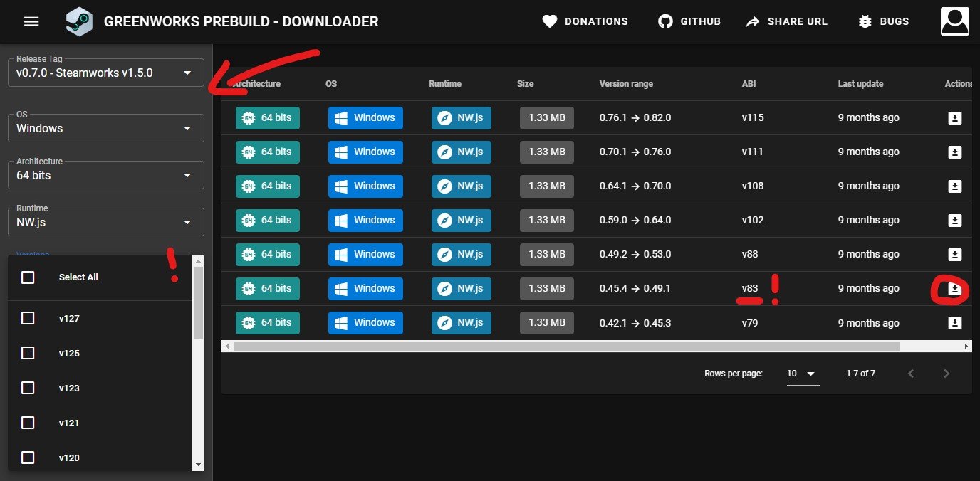Screen dimensions: 980x481
Task: Check the v125 version checkbox
Action: pyautogui.click(x=28, y=353)
